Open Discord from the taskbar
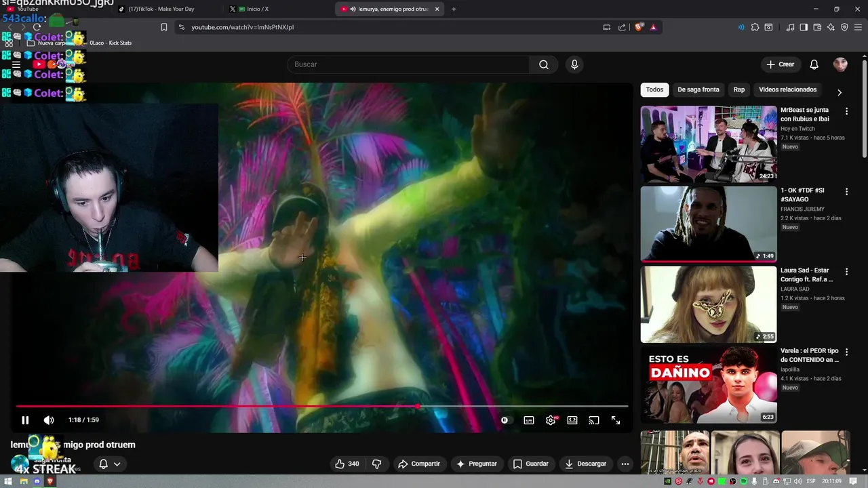This screenshot has height=488, width=868. click(x=37, y=481)
